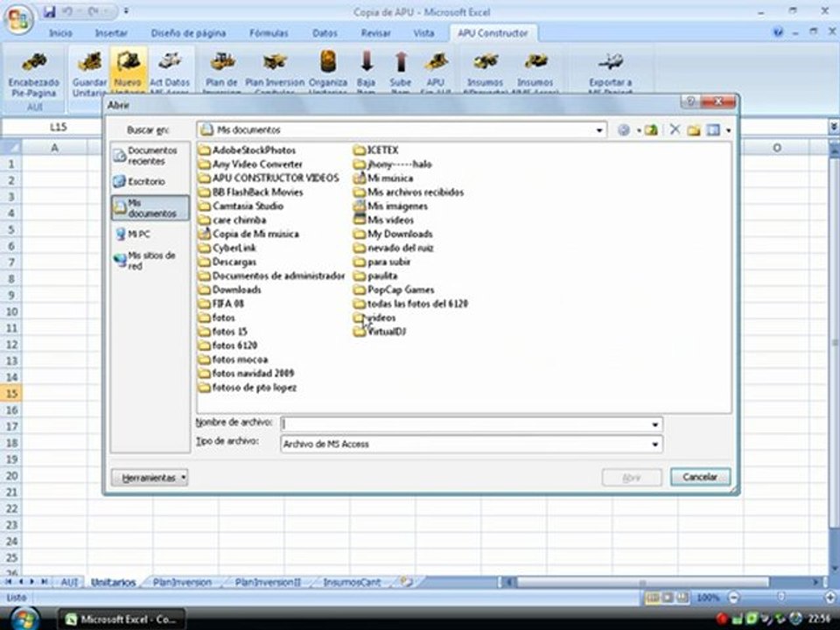Go up one folder level in the dialog
The image size is (840, 630).
(651, 129)
